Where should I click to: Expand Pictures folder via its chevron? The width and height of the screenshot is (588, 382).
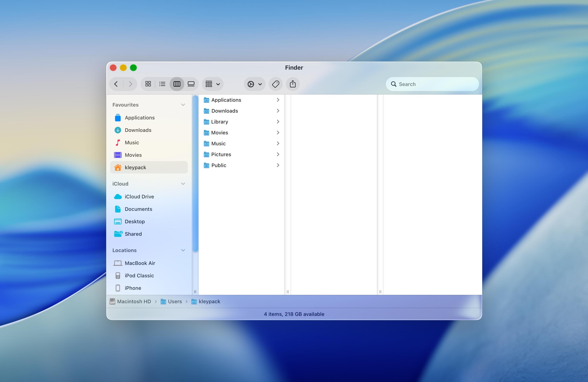coord(278,154)
